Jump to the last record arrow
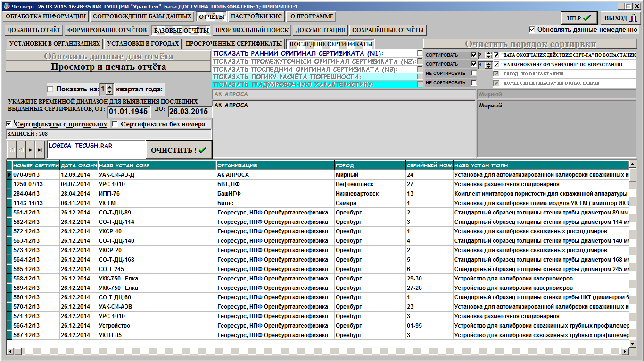The image size is (644, 362). click(x=40, y=149)
